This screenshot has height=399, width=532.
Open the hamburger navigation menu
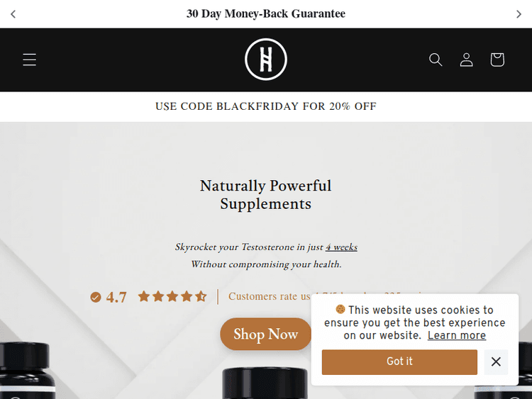point(30,60)
